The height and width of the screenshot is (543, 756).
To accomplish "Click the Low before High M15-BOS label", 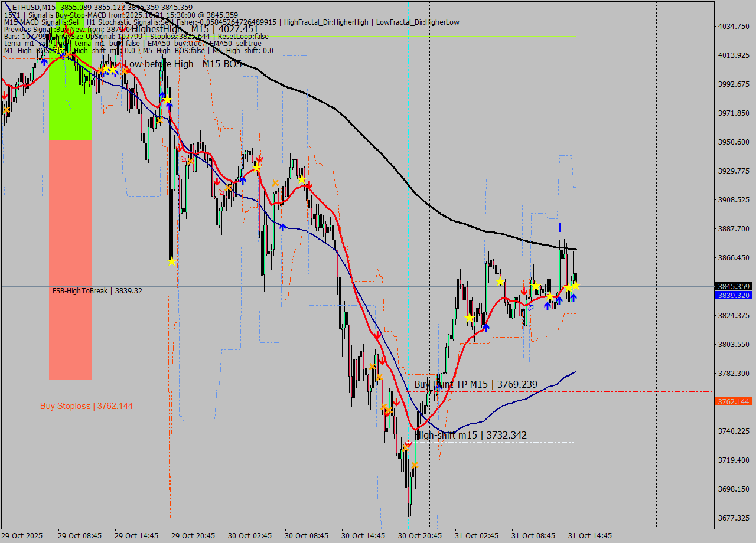I will 183,64.
